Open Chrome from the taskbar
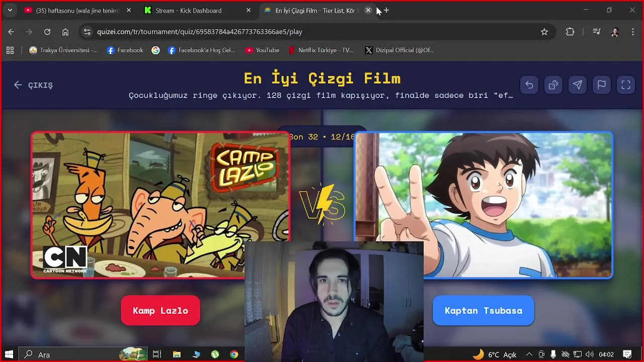This screenshot has height=362, width=644. [234, 354]
